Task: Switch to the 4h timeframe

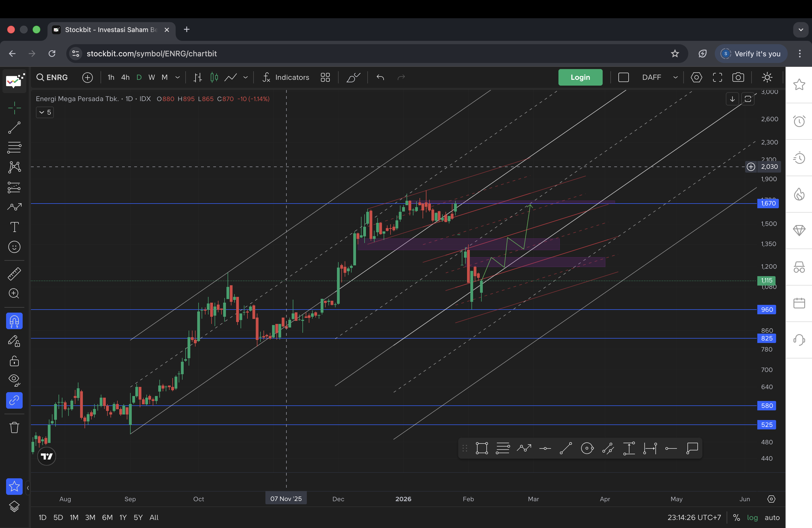Action: click(125, 77)
